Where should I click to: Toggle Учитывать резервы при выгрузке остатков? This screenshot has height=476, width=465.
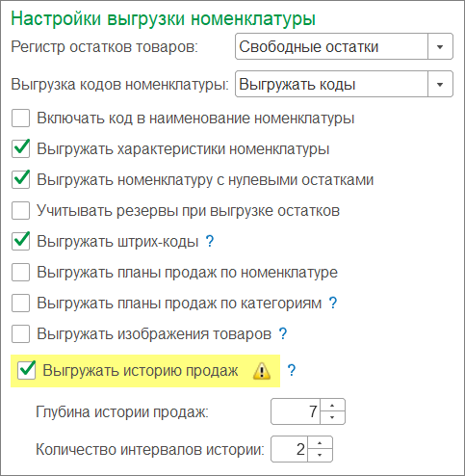click(x=21, y=211)
